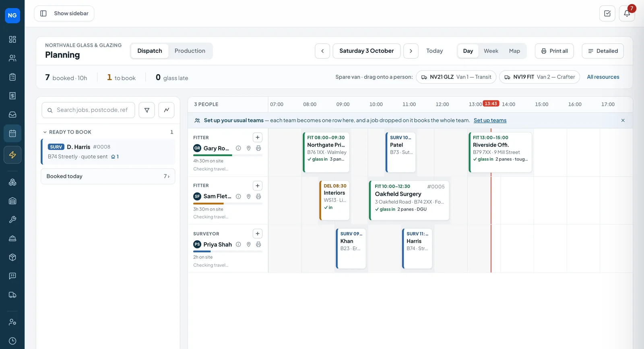Open the clock history icon in sidebar
644x349 pixels.
12,341
